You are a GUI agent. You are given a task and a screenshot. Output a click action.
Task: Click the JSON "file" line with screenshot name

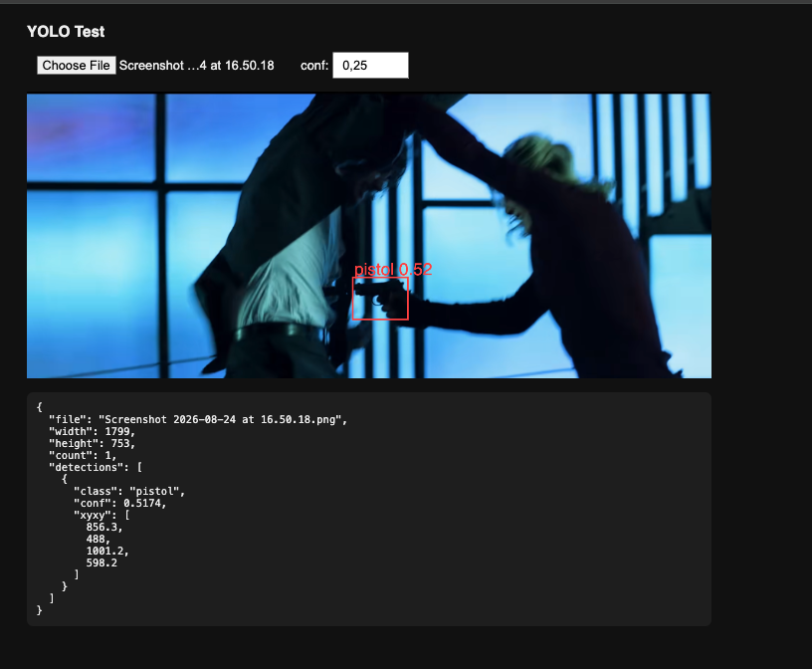pyautogui.click(x=198, y=419)
